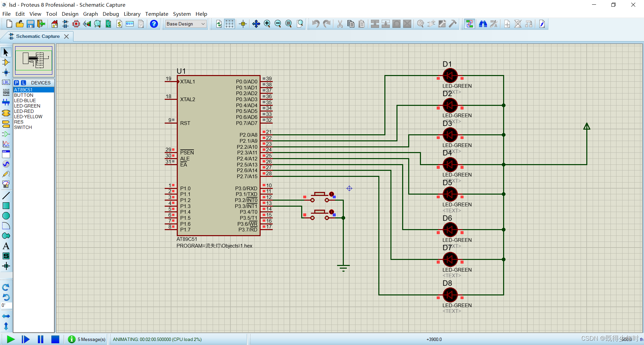The image size is (644, 345).
Task: Open the File menu
Action: (x=6, y=14)
